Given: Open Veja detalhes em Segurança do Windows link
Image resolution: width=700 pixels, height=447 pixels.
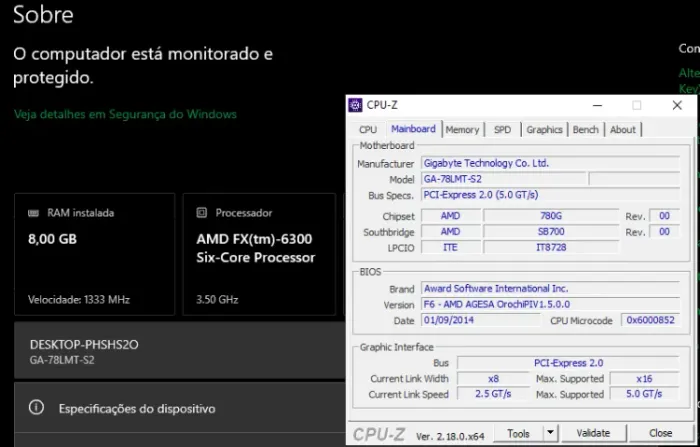Looking at the screenshot, I should pos(125,114).
